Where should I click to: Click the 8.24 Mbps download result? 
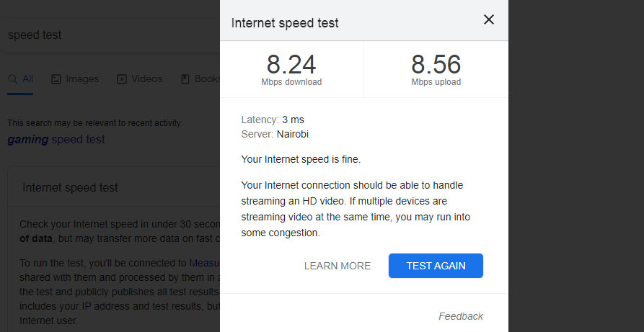point(291,70)
